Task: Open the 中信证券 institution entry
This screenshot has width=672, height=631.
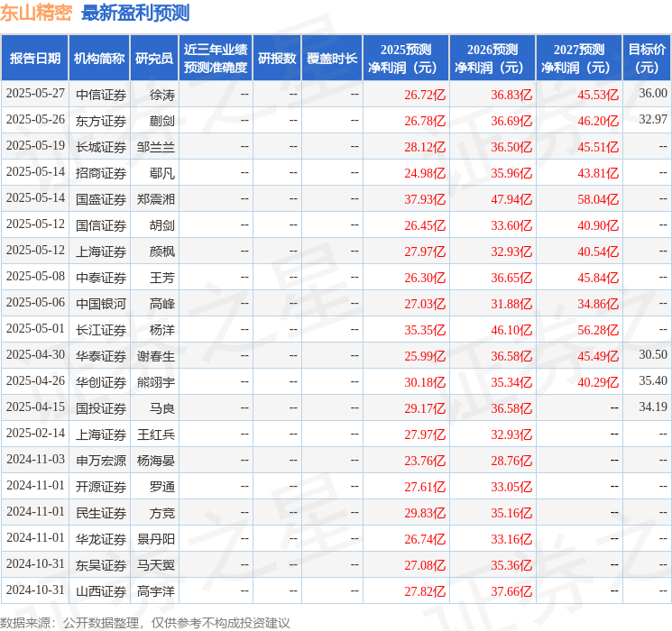Action: click(x=101, y=94)
